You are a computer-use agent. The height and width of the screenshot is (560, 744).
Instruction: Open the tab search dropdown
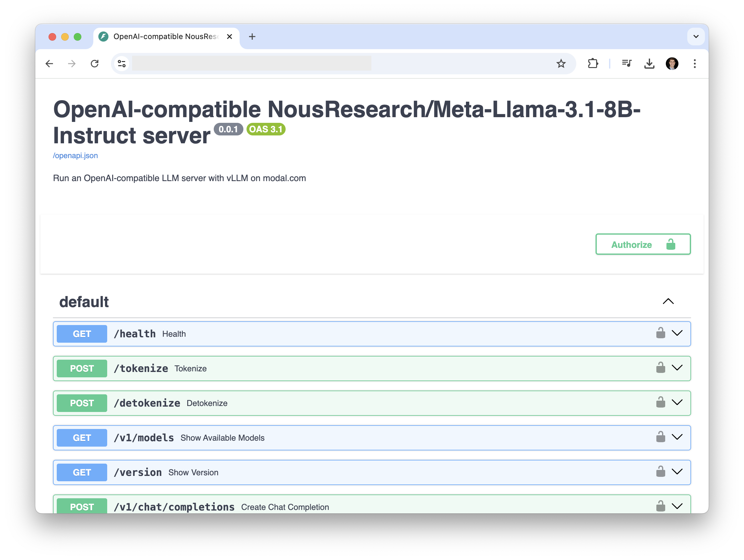click(696, 36)
